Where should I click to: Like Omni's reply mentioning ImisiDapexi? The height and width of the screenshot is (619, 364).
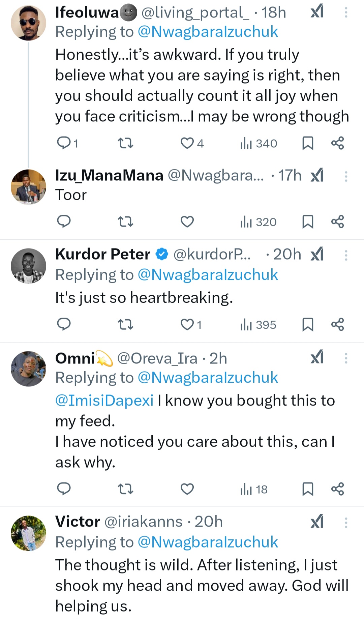[x=187, y=489]
